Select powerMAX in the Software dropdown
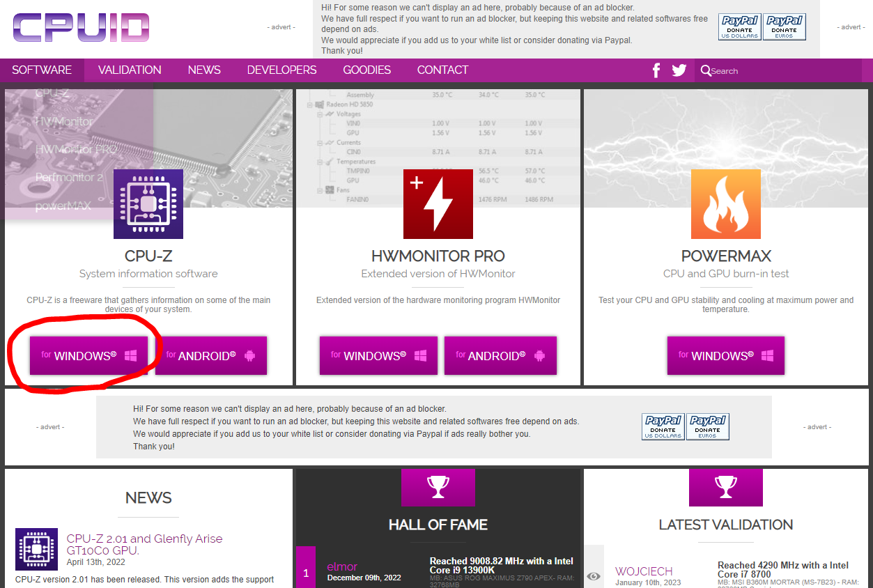This screenshot has width=873, height=588. pos(63,206)
